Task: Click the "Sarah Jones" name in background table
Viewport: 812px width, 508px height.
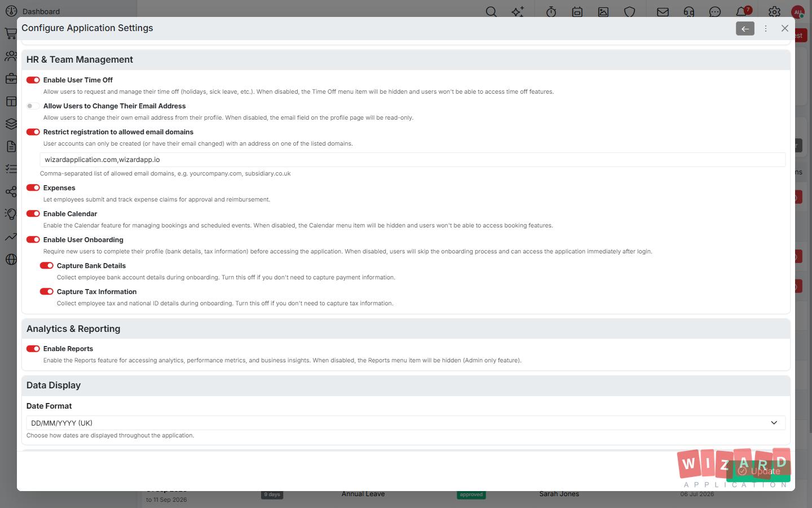Action: coord(559,494)
